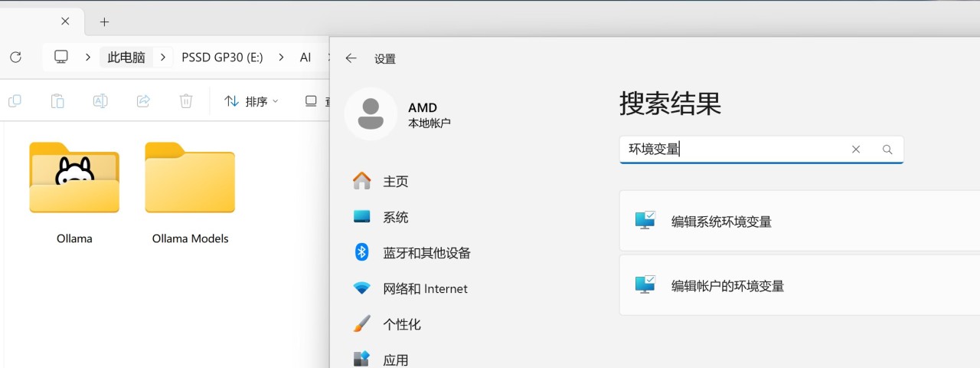Go to 蓝牙和其他设备 settings

click(x=426, y=253)
